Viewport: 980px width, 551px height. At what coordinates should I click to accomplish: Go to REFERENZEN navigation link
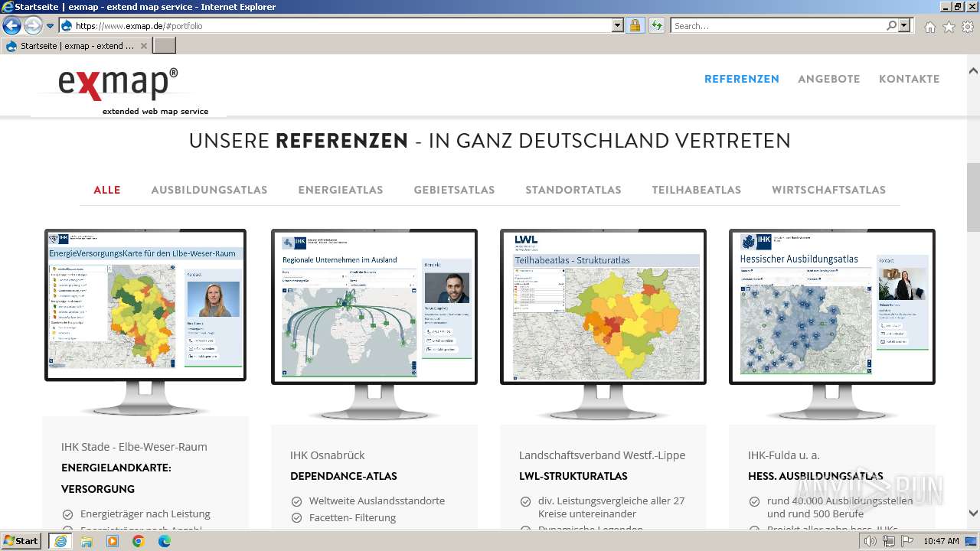pos(742,79)
